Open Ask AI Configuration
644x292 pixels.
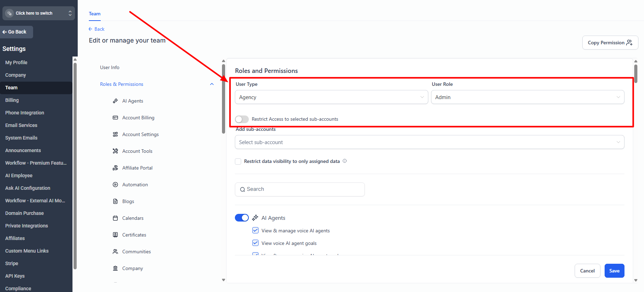[28, 188]
